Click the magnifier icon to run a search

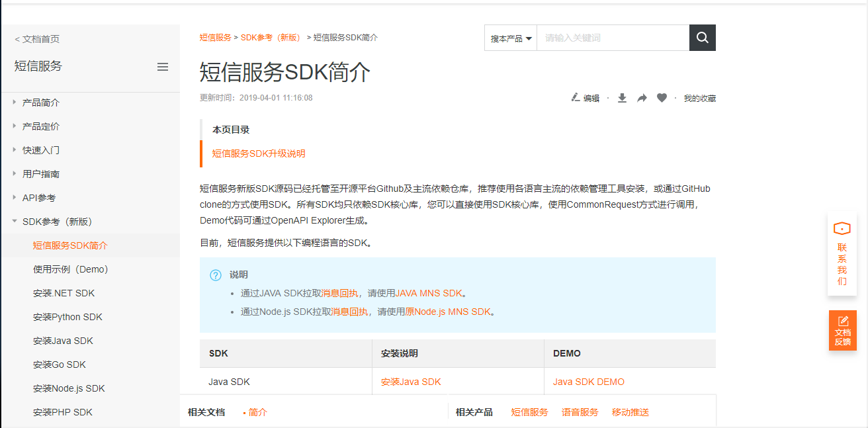(702, 38)
